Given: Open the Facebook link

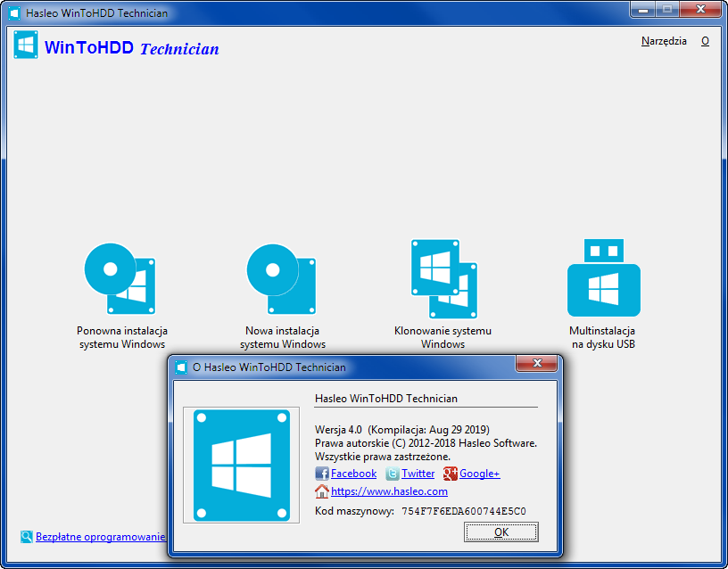Looking at the screenshot, I should pyautogui.click(x=353, y=474).
